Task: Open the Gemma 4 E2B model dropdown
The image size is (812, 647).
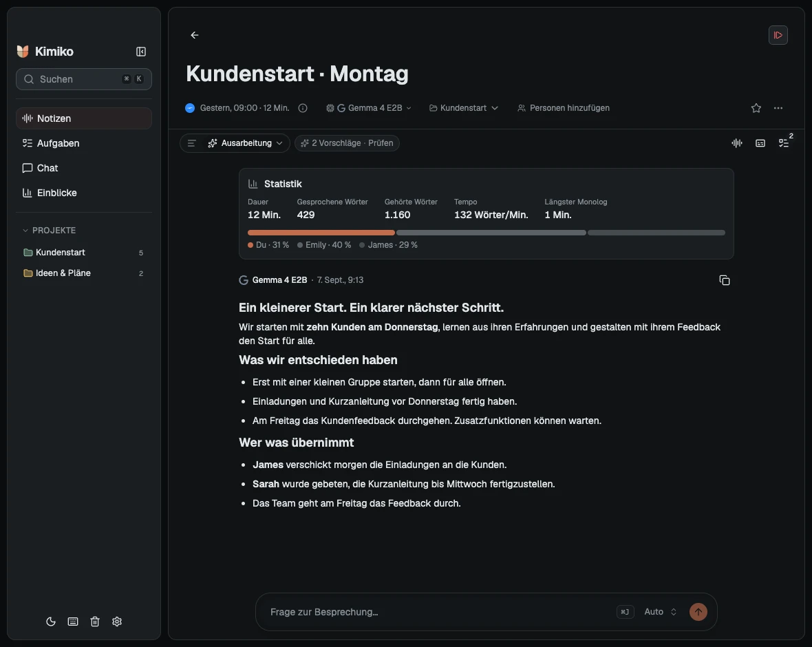Action: 369,108
